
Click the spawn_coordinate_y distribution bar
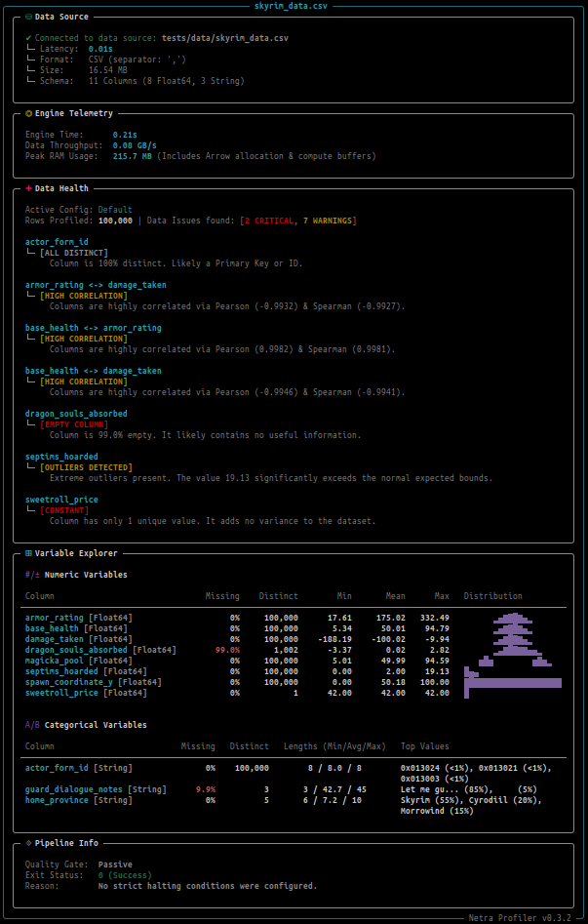513,682
